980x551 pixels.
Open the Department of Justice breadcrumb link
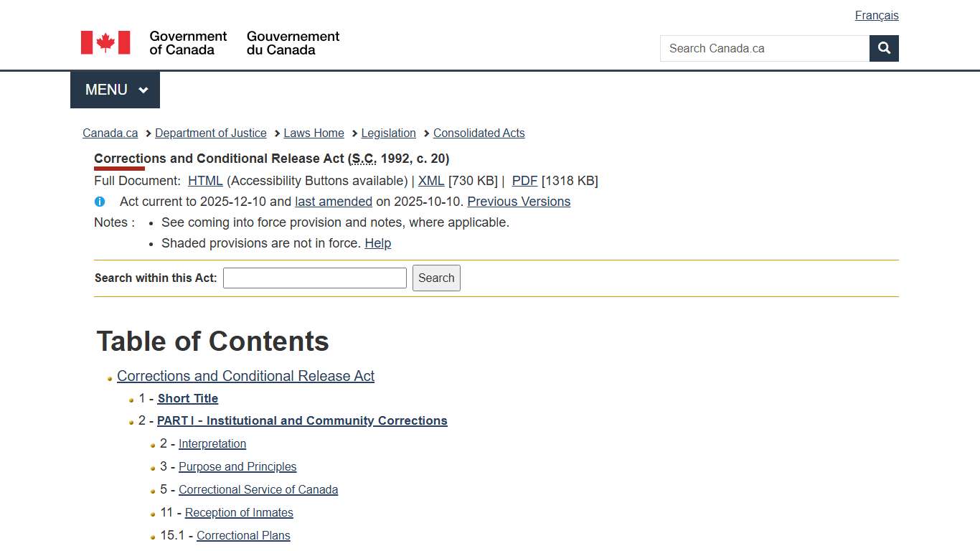click(210, 133)
